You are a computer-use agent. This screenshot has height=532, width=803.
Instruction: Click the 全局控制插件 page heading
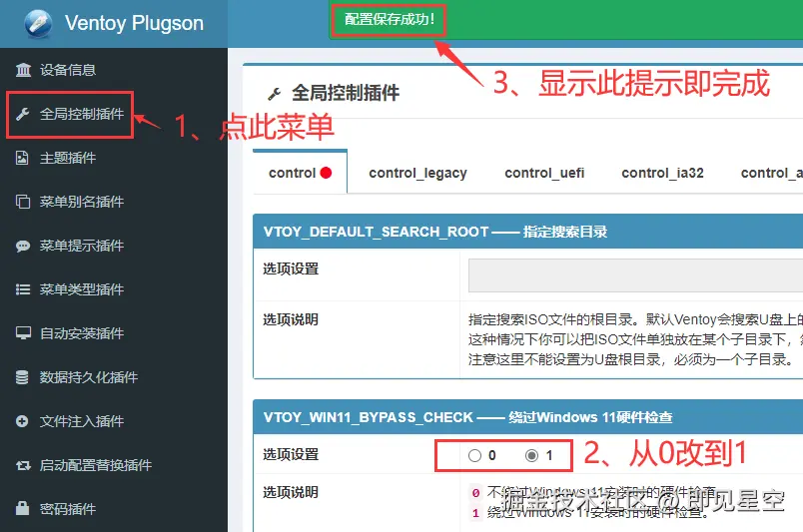346,93
